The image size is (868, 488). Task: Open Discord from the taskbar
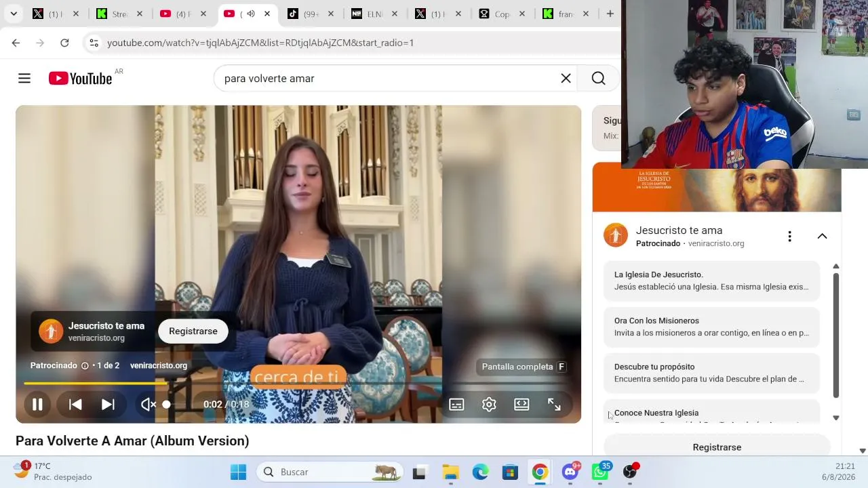coord(570,472)
